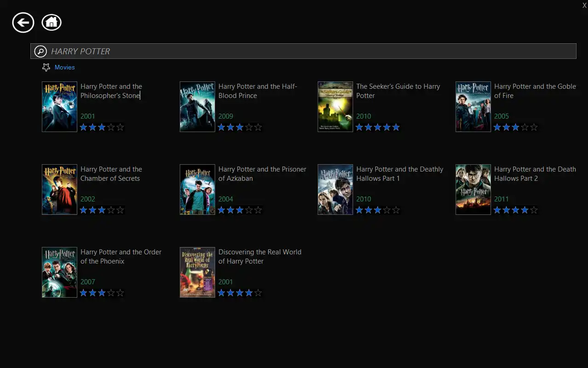
Task: Click year 2009 under Half-Blood Prince
Action: [x=226, y=116]
